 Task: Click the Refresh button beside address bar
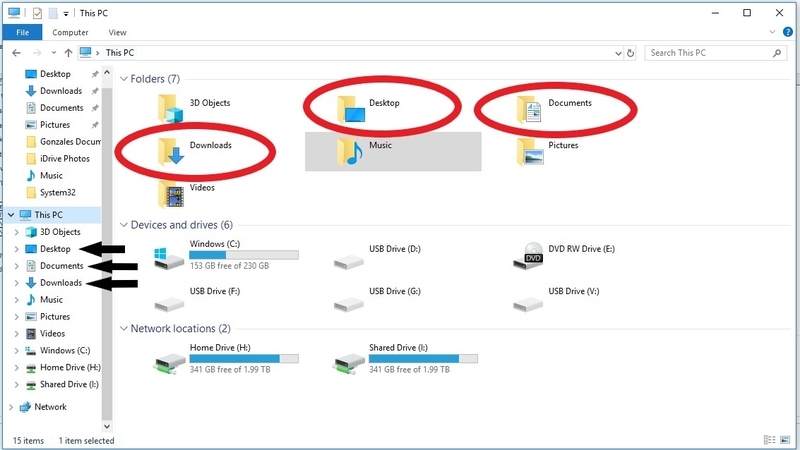[630, 52]
